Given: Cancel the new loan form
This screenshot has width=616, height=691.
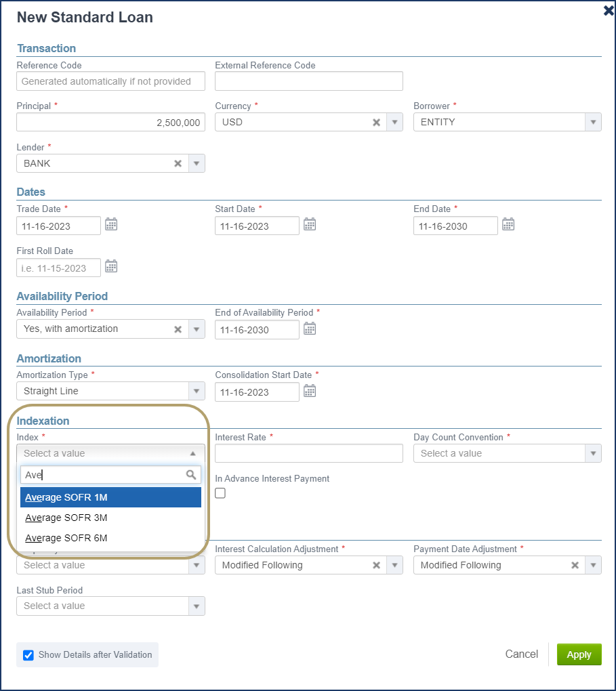Looking at the screenshot, I should (521, 654).
